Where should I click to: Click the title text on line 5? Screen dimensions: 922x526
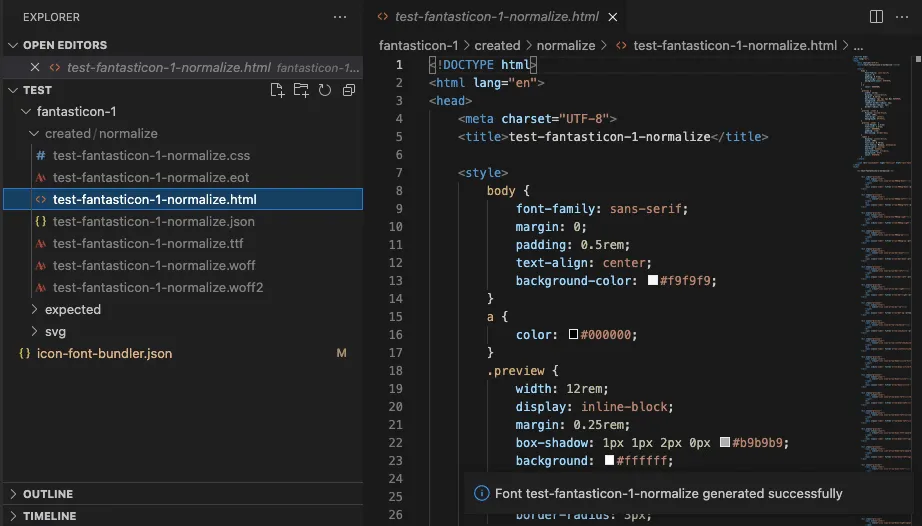[609, 137]
